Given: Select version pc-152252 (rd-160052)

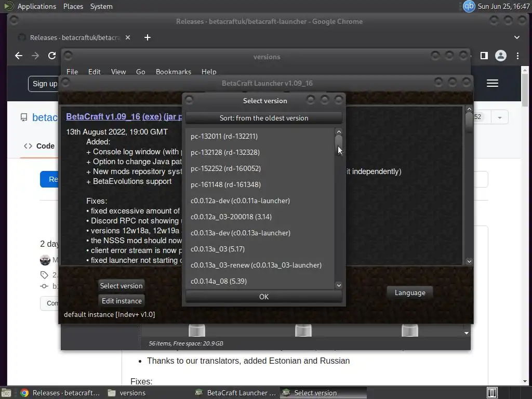Looking at the screenshot, I should point(260,169).
